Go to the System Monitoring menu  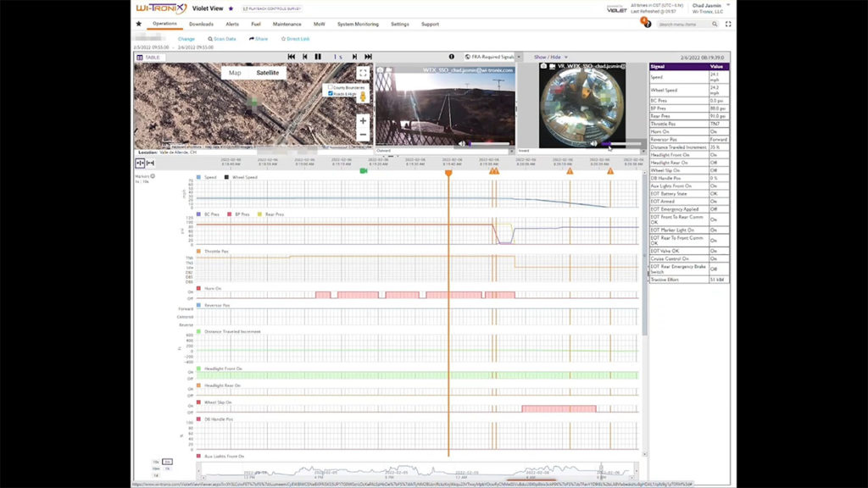[358, 25]
